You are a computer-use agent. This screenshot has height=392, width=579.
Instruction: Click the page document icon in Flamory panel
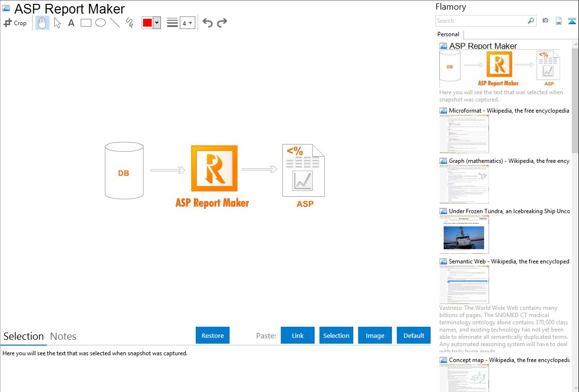[559, 21]
